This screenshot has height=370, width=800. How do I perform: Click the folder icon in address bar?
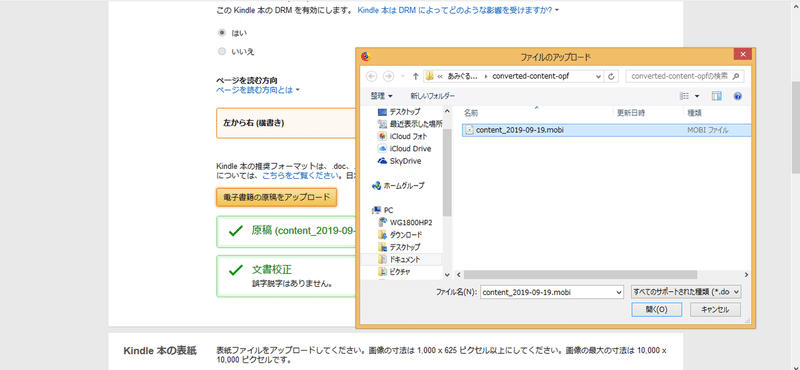(429, 77)
